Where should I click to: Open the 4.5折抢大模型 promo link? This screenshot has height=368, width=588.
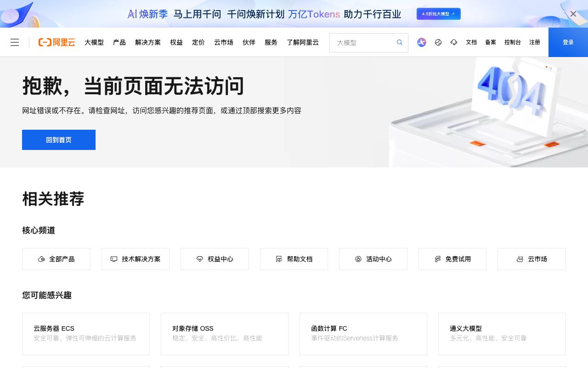click(438, 14)
